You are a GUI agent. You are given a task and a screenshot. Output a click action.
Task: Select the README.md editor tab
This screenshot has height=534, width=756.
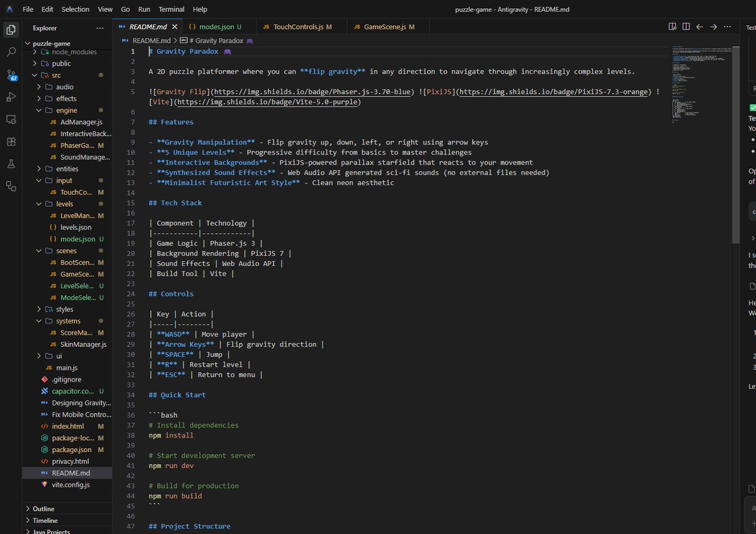click(x=147, y=27)
